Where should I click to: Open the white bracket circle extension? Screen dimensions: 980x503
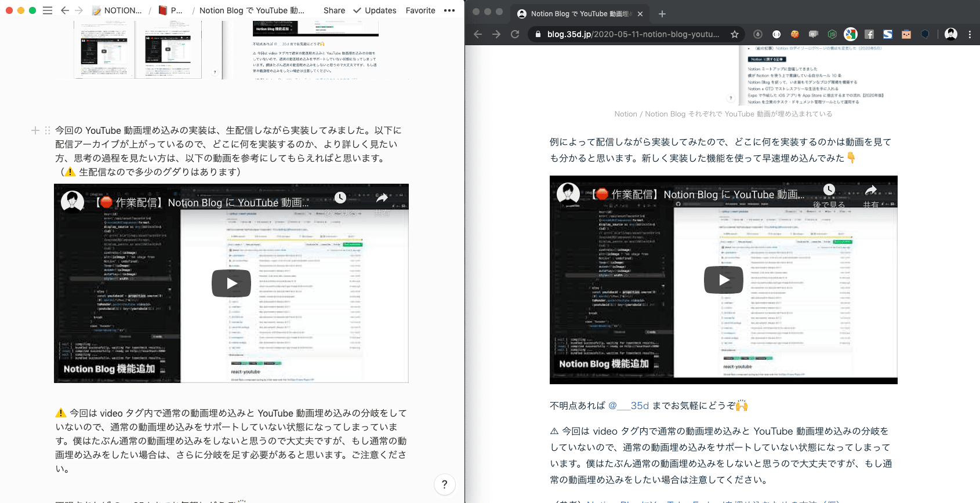point(776,34)
